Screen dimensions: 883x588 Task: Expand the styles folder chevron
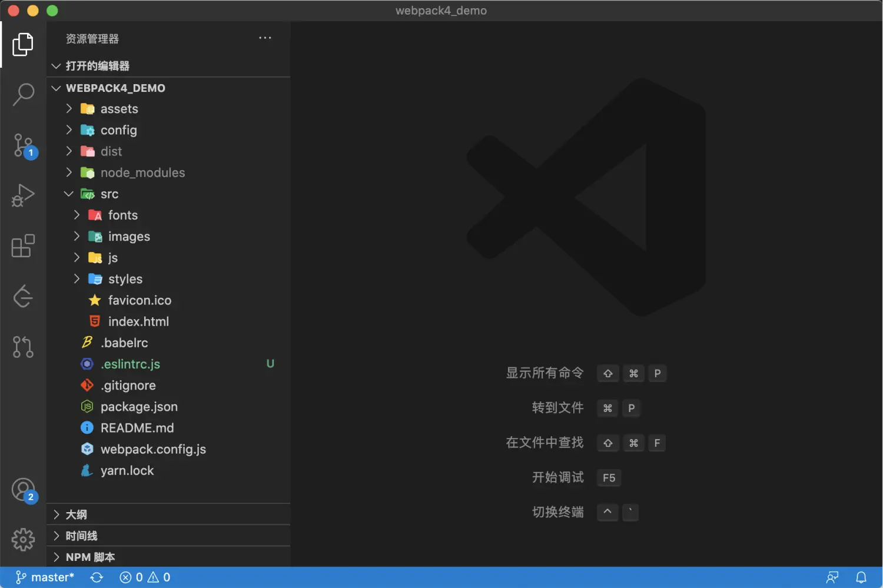[x=77, y=278]
